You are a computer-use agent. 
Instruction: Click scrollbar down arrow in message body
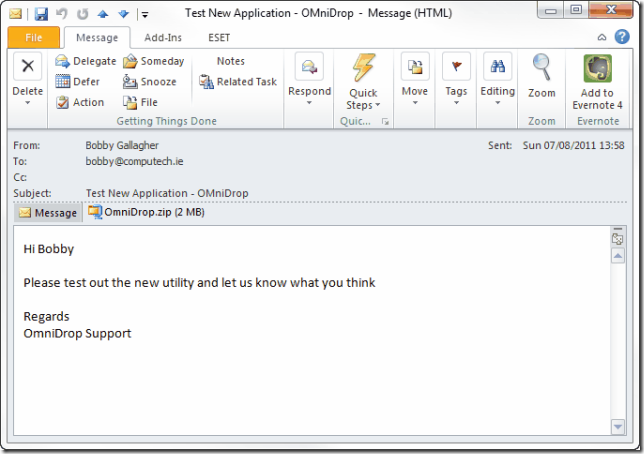point(618,426)
